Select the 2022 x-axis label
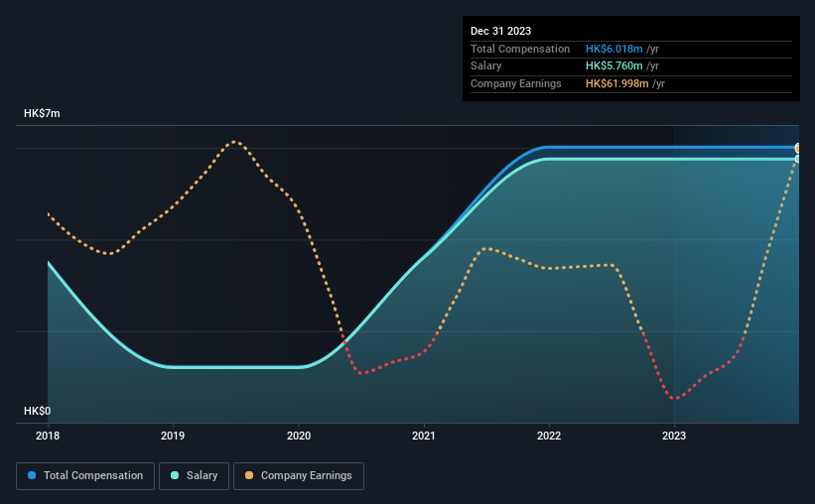The height and width of the screenshot is (504, 815). pos(549,436)
